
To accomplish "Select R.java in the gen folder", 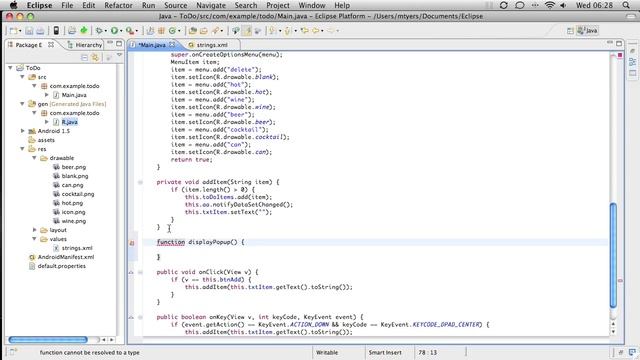I will point(69,122).
